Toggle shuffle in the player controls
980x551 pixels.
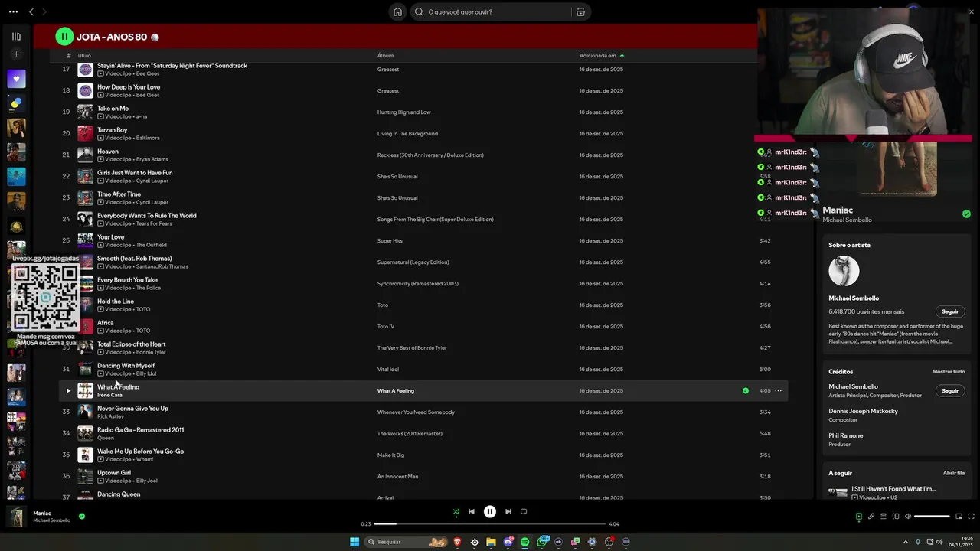tap(456, 512)
